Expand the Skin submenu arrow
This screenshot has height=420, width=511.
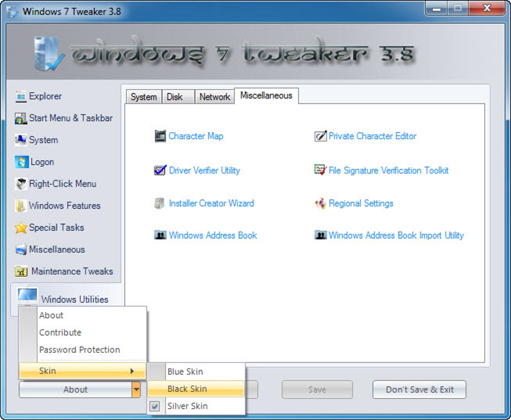[x=132, y=371]
